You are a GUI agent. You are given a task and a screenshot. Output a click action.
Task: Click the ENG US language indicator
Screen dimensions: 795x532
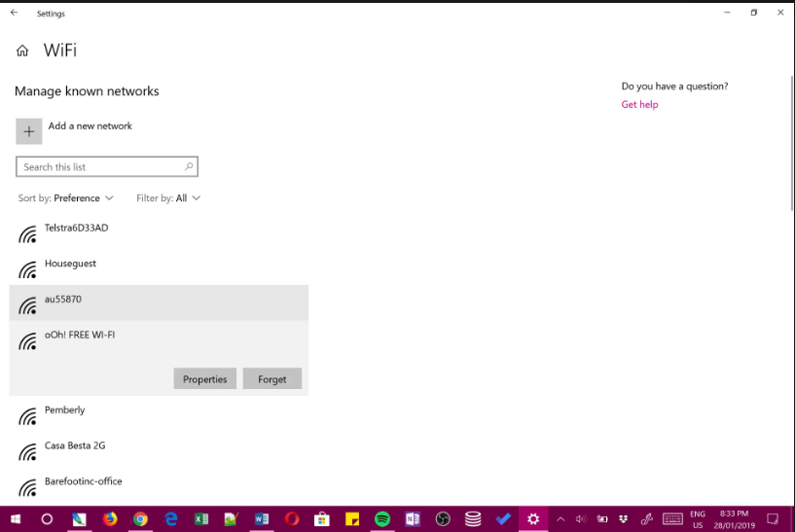click(698, 519)
